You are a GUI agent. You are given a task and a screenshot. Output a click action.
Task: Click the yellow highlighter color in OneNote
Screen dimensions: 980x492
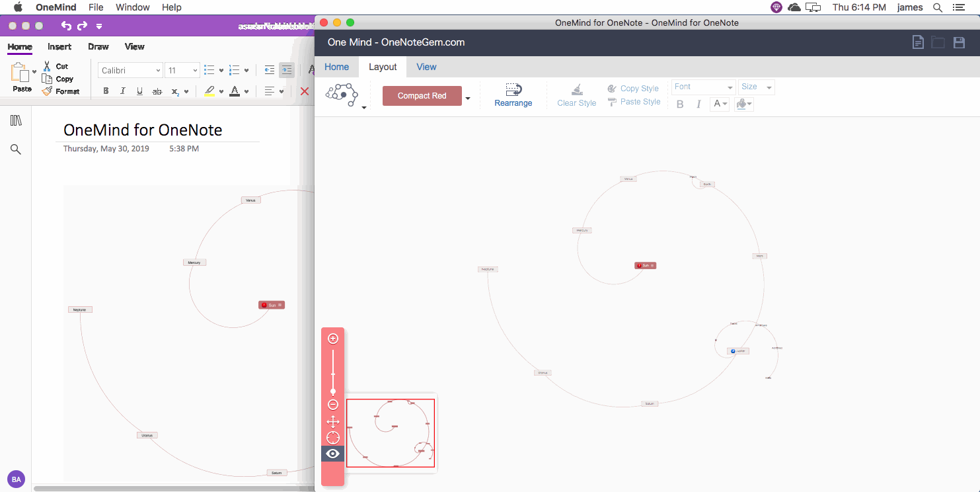(x=209, y=91)
